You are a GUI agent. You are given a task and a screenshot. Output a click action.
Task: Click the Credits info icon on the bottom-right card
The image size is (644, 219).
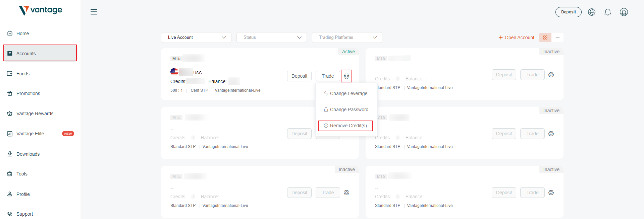398,197
